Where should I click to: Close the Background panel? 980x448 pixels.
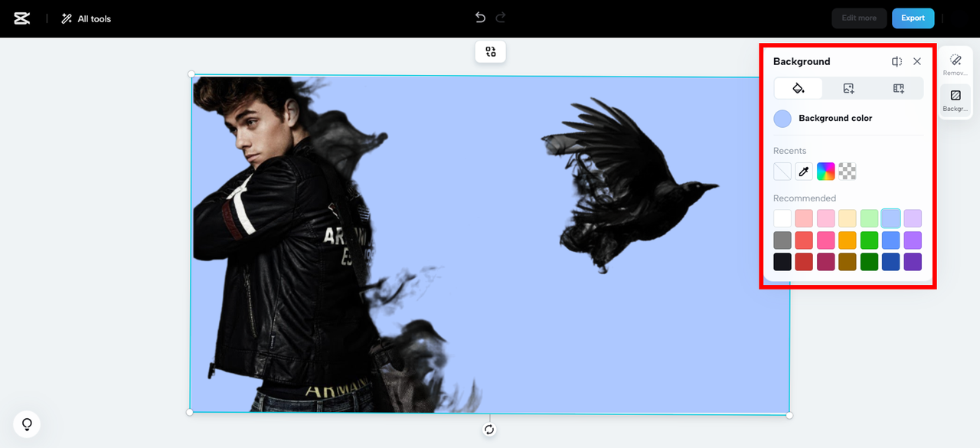[917, 61]
